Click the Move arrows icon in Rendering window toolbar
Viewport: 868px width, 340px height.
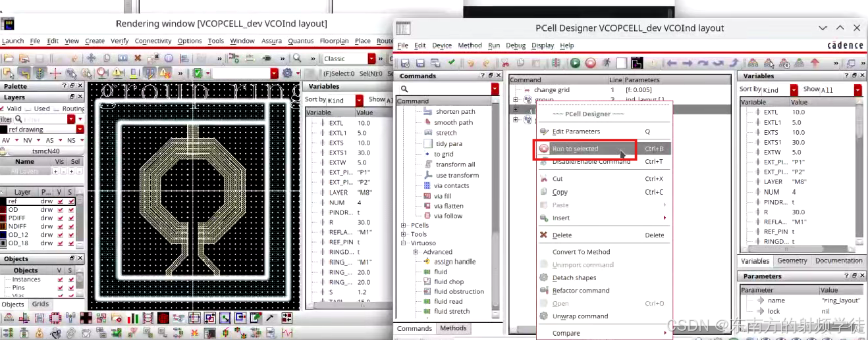pos(92,58)
